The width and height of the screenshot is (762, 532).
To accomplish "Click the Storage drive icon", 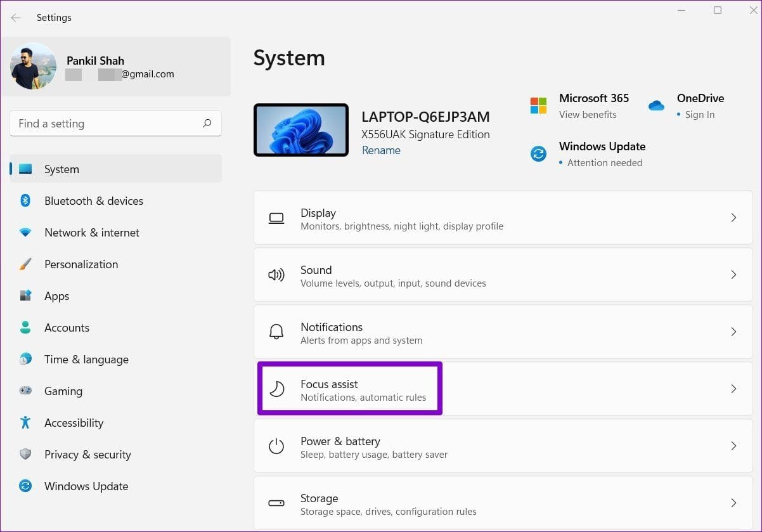I will point(276,503).
